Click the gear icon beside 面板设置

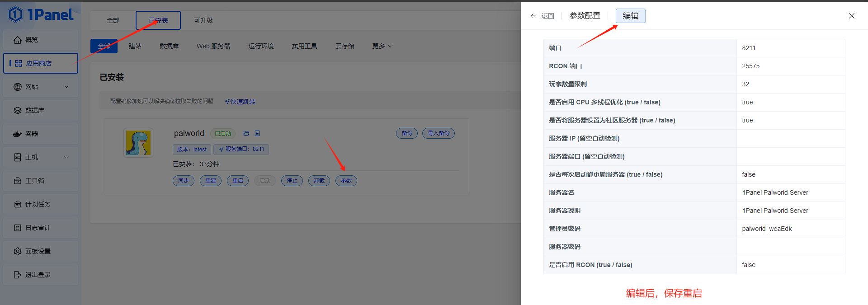[18, 251]
